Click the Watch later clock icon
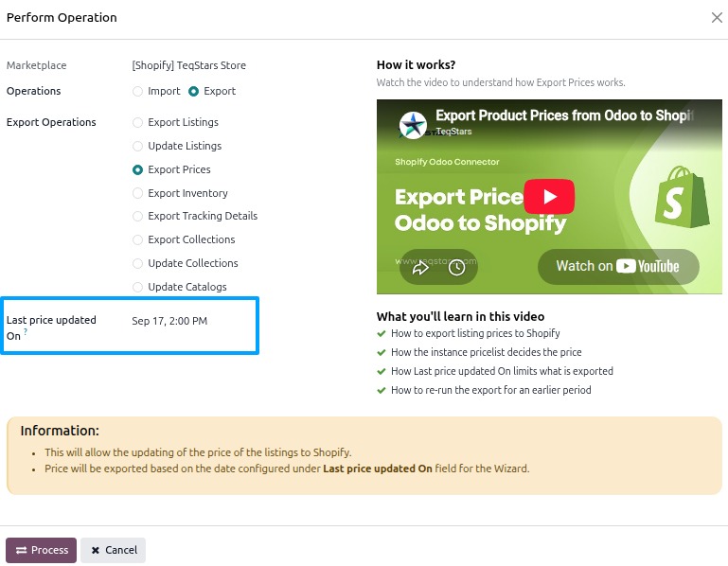The width and height of the screenshot is (728, 566). click(x=457, y=268)
